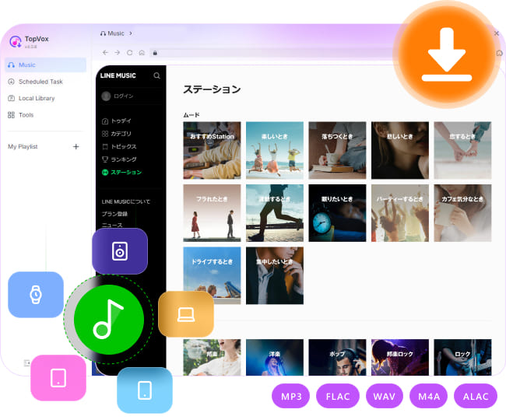Open カテゴリ in LINE MUSIC menu

(x=117, y=134)
